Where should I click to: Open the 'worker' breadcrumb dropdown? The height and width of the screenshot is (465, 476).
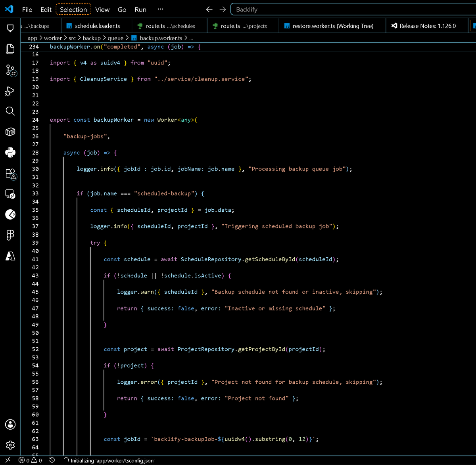(53, 38)
